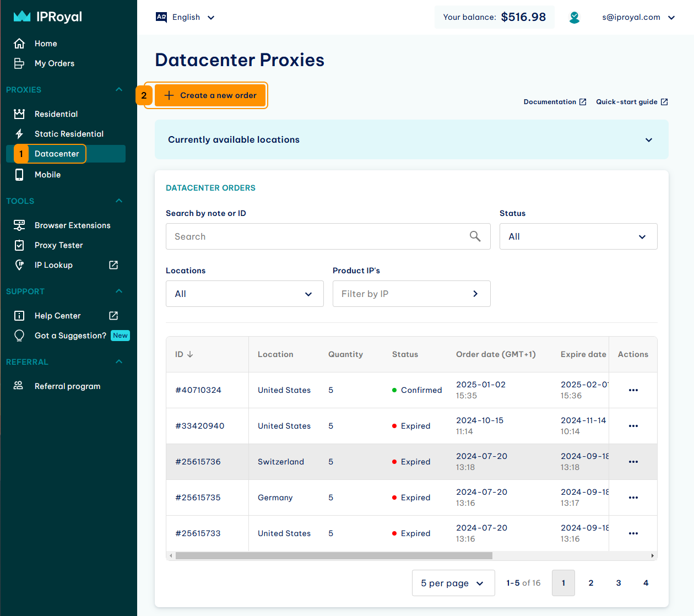The width and height of the screenshot is (694, 616).
Task: Open Got a Suggestion link
Action: click(71, 336)
